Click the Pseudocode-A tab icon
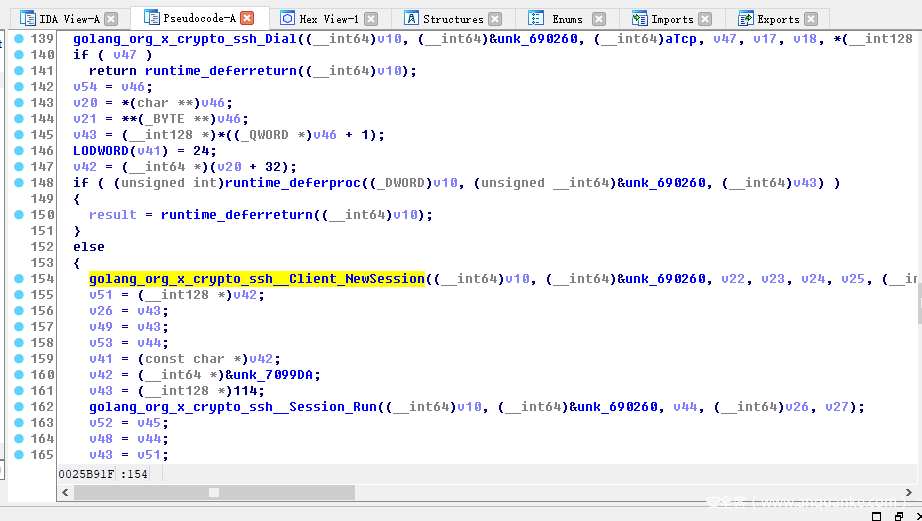This screenshot has width=922, height=521. [151, 18]
